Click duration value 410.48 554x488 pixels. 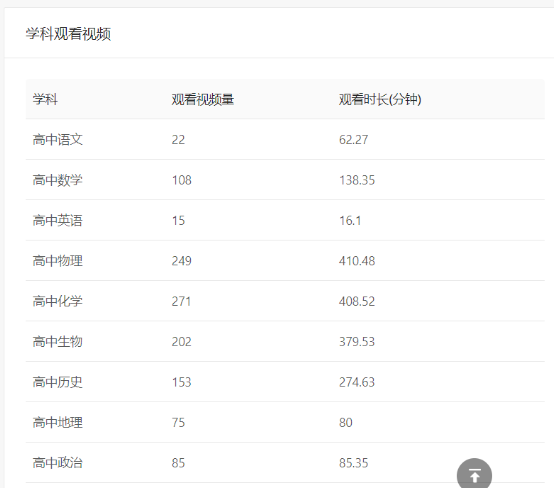[x=357, y=261]
